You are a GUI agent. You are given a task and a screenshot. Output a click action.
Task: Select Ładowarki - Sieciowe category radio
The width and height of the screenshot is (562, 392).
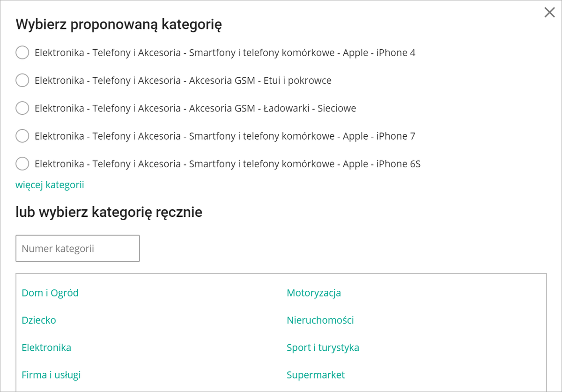(x=22, y=108)
